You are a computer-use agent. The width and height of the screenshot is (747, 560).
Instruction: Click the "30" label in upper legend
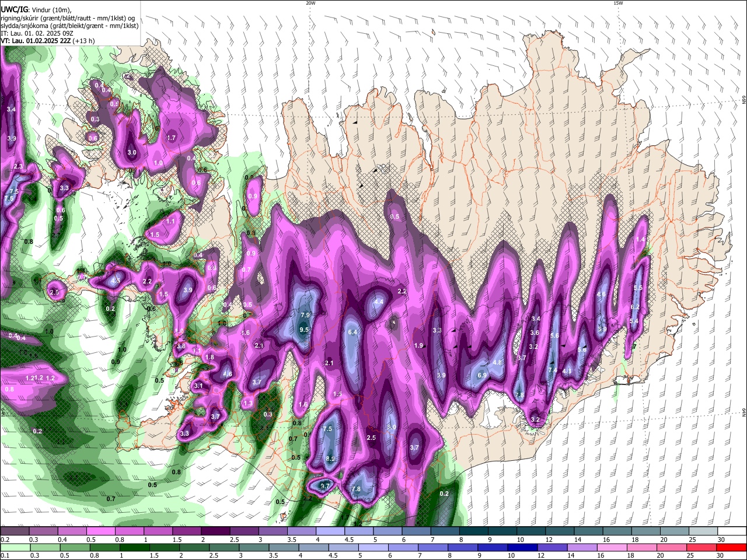[x=721, y=540]
